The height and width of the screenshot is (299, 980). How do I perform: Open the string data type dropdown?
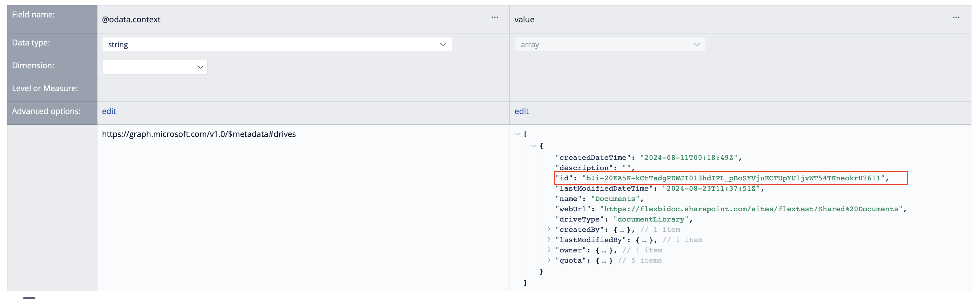[277, 45]
